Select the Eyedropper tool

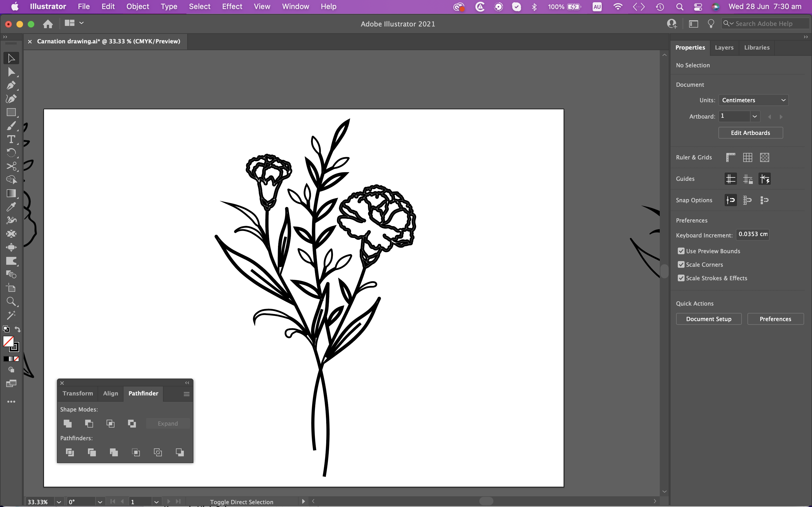click(11, 206)
